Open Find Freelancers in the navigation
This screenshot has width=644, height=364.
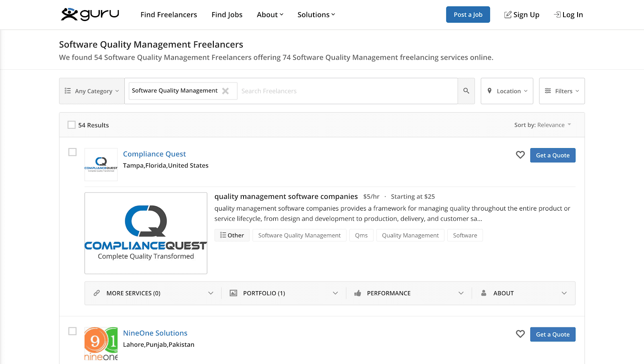(169, 15)
